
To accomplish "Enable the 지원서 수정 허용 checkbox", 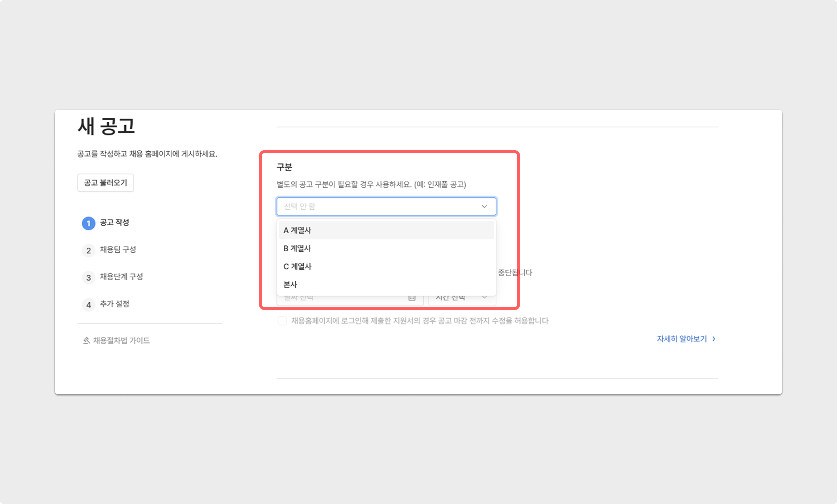I will pos(282,321).
